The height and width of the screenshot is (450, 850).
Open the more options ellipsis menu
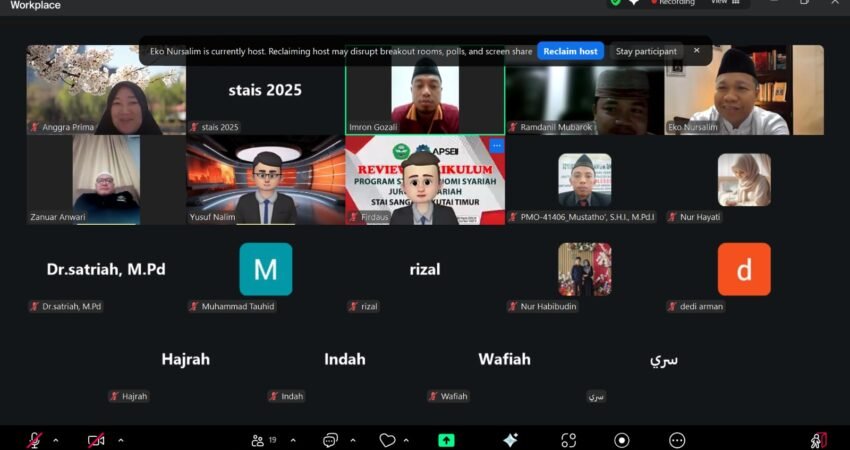point(677,440)
